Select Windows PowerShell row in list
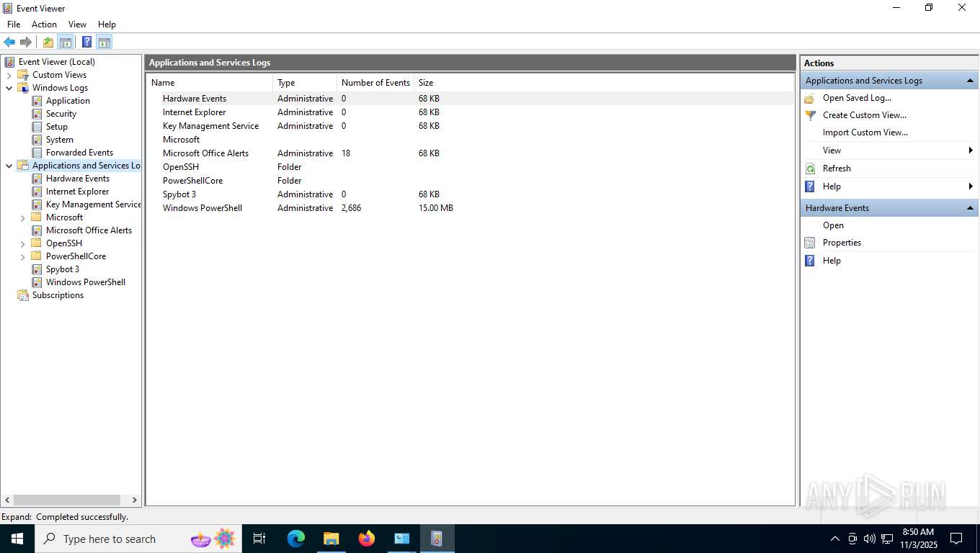This screenshot has height=553, width=980. pyautogui.click(x=470, y=208)
